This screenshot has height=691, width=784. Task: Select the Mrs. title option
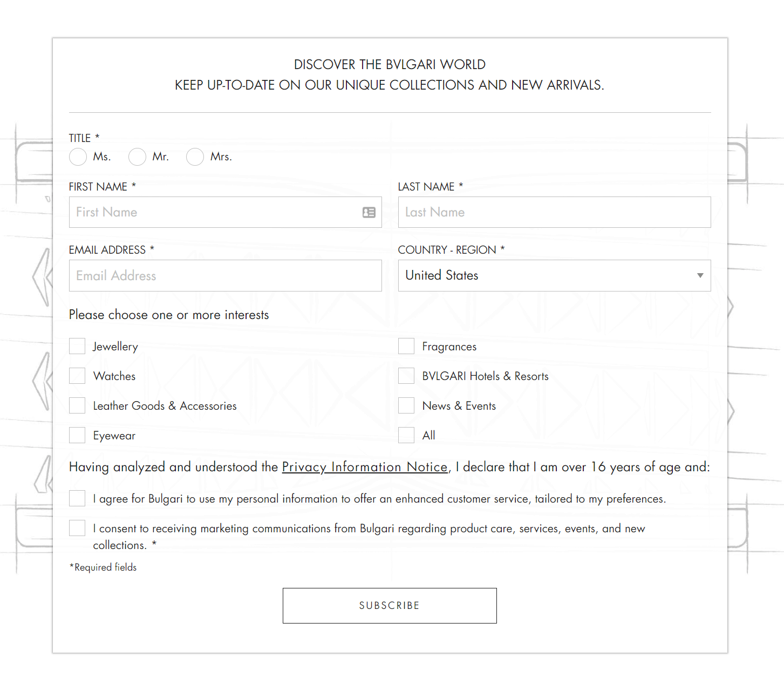(195, 157)
